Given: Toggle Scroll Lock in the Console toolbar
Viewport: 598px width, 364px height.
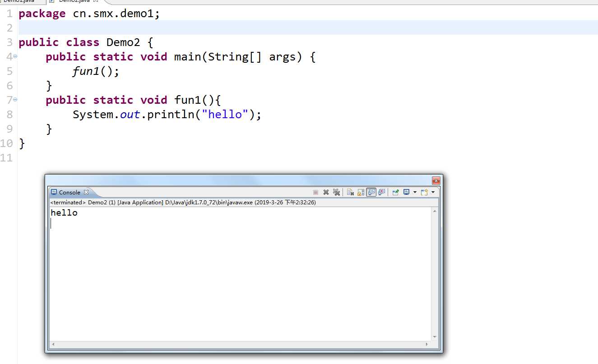Looking at the screenshot, I should point(361,192).
